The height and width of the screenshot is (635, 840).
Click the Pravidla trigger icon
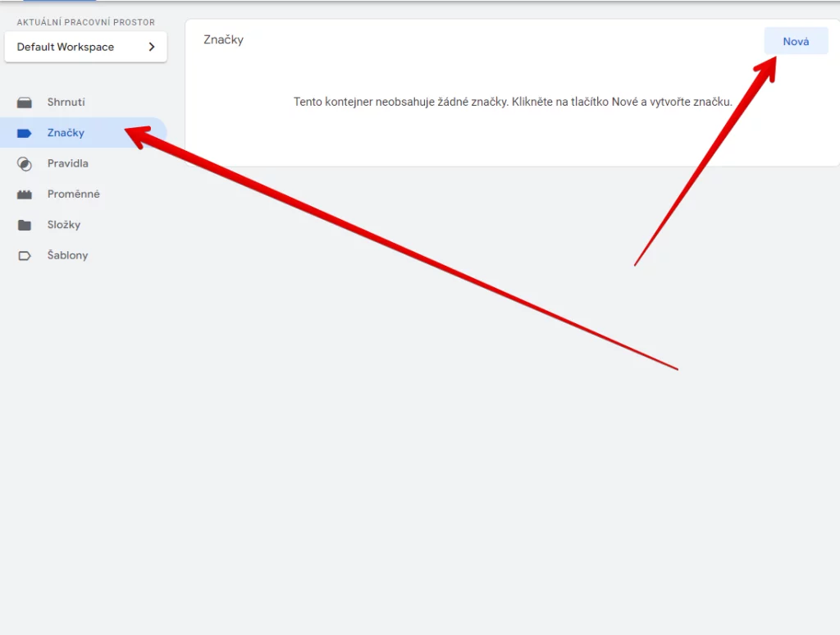[x=24, y=163]
